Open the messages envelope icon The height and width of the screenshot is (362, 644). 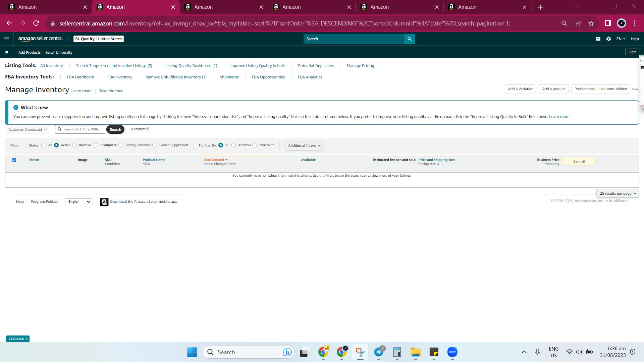click(598, 39)
